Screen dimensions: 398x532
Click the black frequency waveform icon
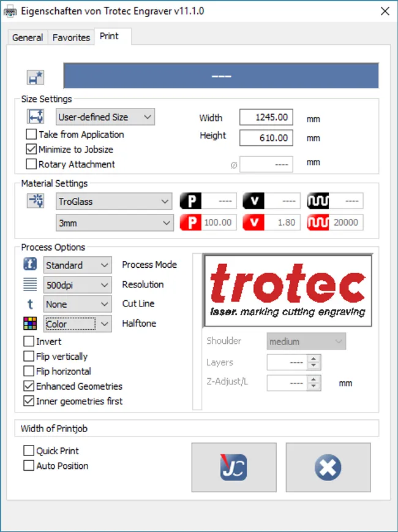point(318,201)
